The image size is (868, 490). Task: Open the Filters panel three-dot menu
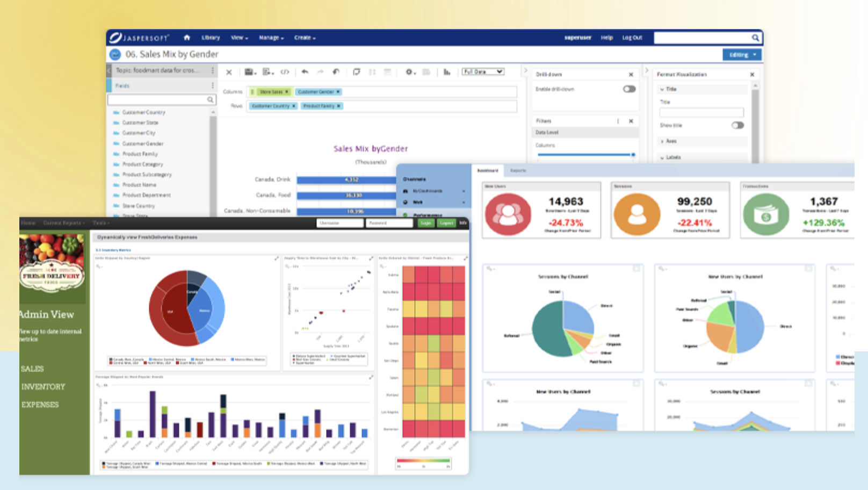pos(618,121)
